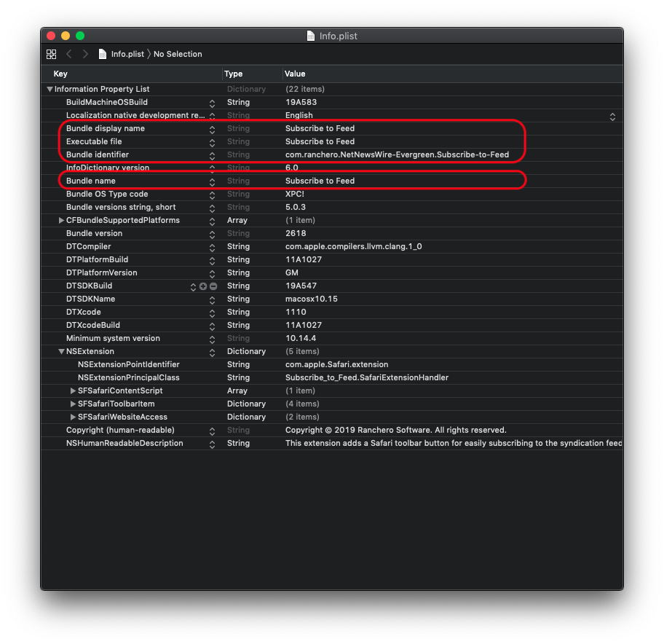Viewport: 664px width, 644px height.
Task: Select DTSDKBuild value 19A547
Action: [301, 286]
